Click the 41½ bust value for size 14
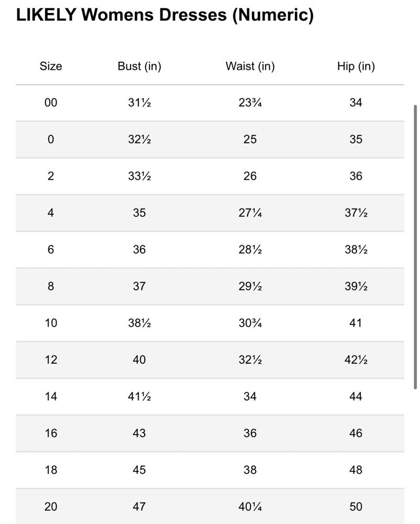420x524 pixels. coord(139,397)
